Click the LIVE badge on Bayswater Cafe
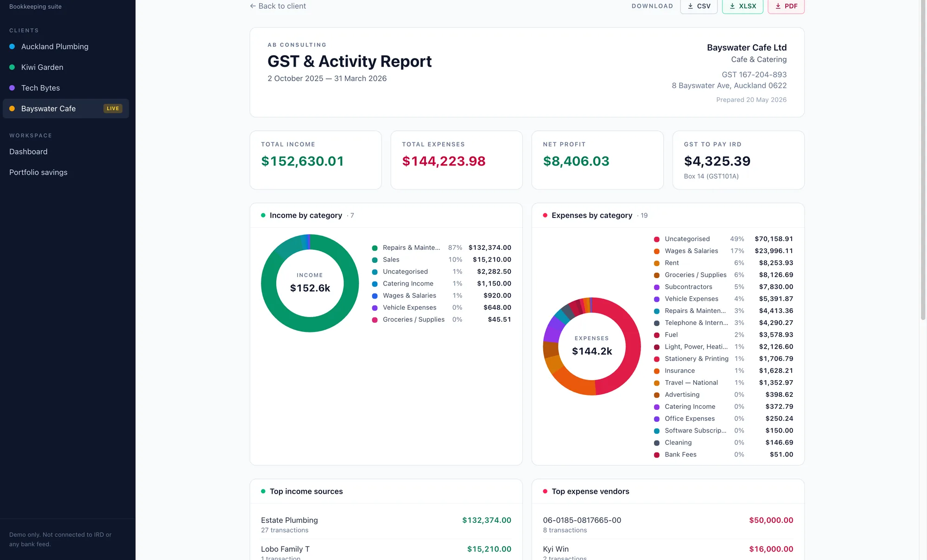Screen dimensions: 927x560 coord(113,108)
